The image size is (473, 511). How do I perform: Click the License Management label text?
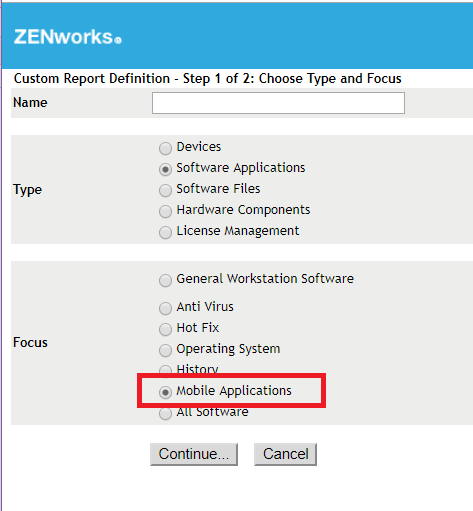coord(238,231)
